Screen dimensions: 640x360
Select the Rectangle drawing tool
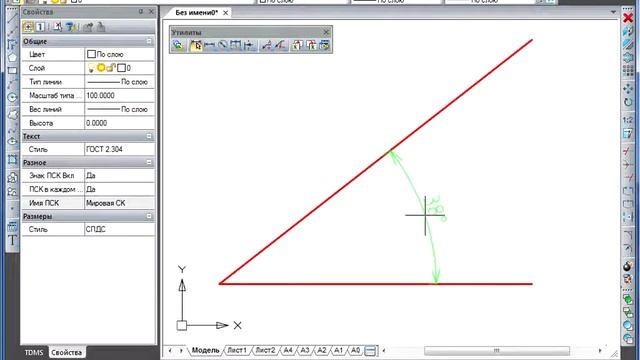[x=12, y=71]
